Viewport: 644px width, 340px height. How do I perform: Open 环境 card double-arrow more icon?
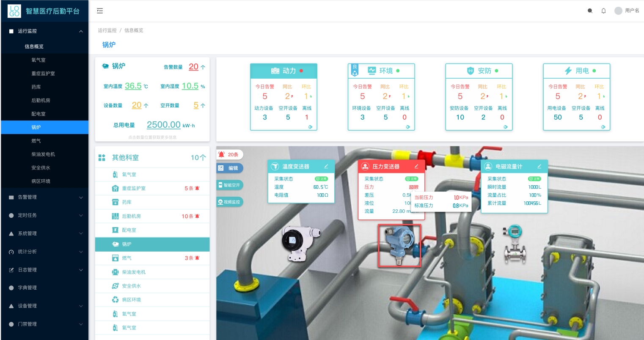click(408, 127)
